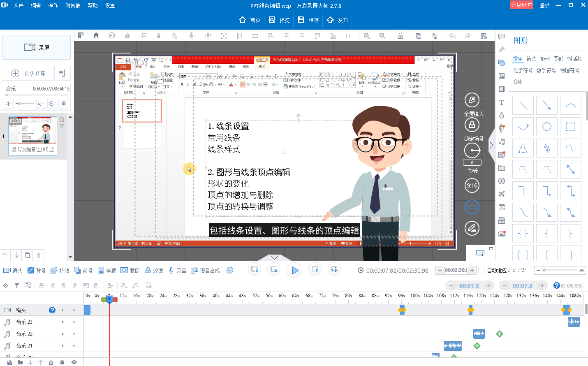Click the 发布 publish button
Image resolution: width=588 pixels, height=366 pixels.
pos(337,20)
